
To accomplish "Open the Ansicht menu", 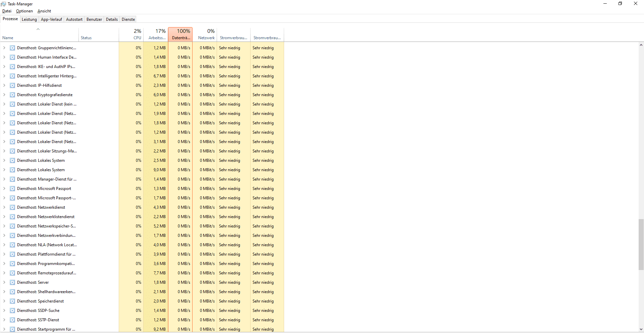I will coord(44,11).
